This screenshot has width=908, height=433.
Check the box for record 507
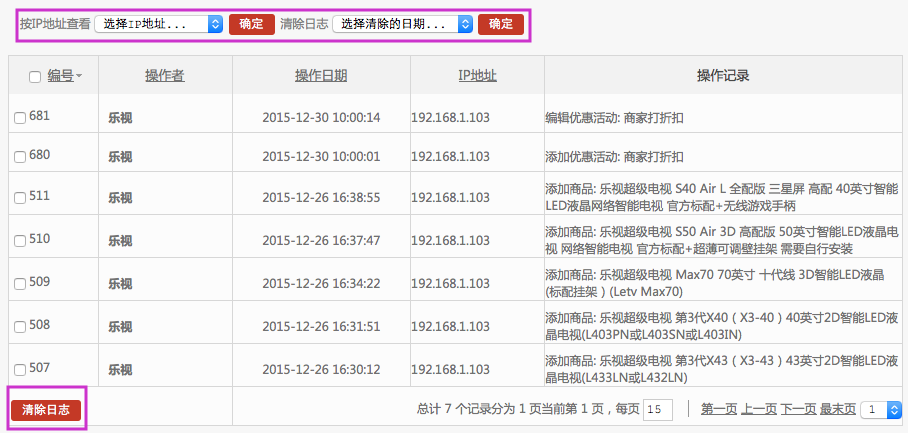coord(20,370)
